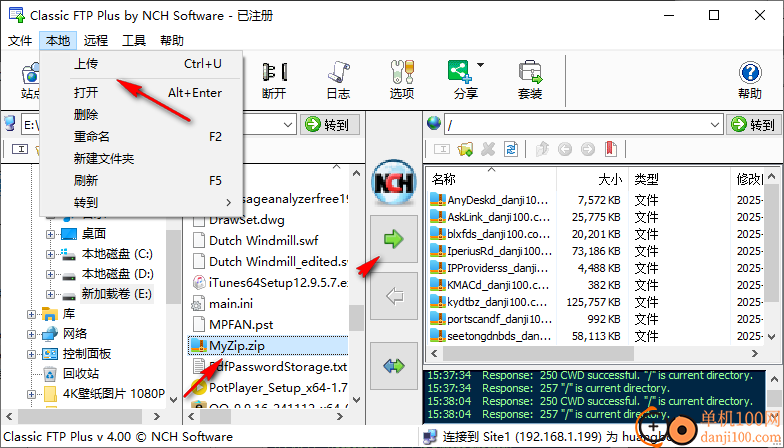Expand 本地磁盘 (D:) tree node
The height and width of the screenshot is (448, 784).
(50, 274)
